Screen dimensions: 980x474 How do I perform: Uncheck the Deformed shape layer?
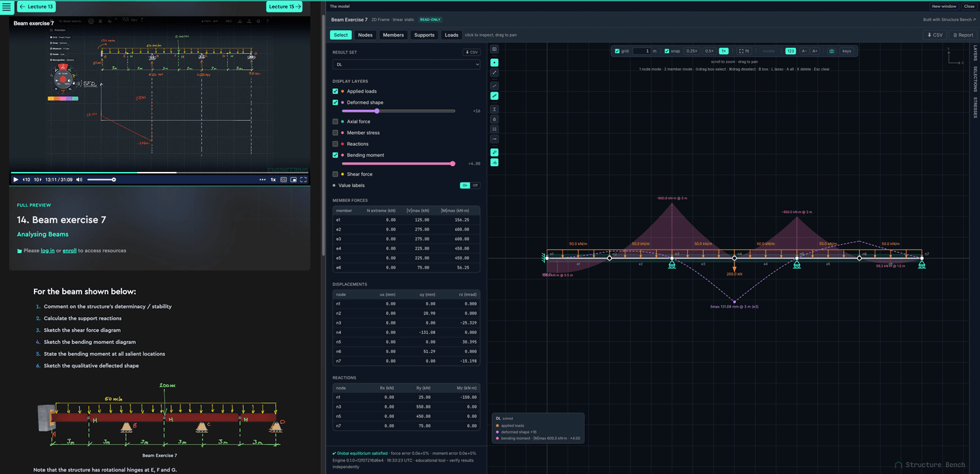point(335,103)
